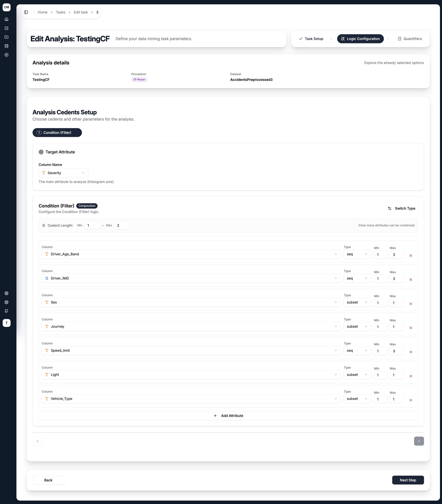Select Logic Configuration step
This screenshot has height=504, width=442.
[x=360, y=39]
